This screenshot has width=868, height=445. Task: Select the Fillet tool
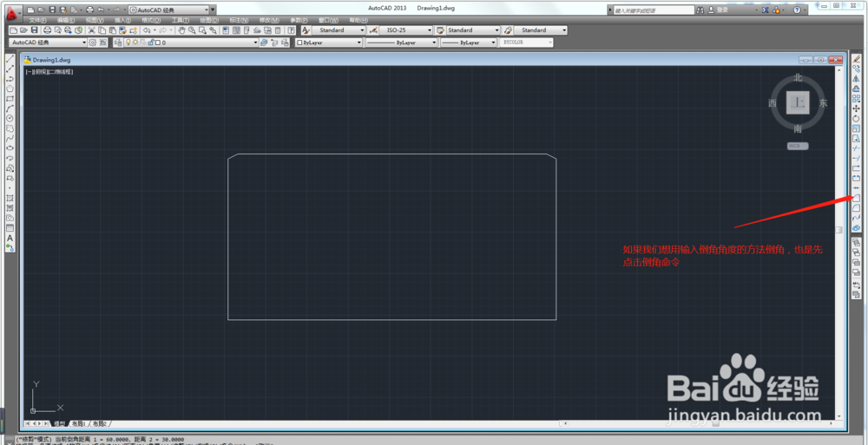click(x=857, y=208)
